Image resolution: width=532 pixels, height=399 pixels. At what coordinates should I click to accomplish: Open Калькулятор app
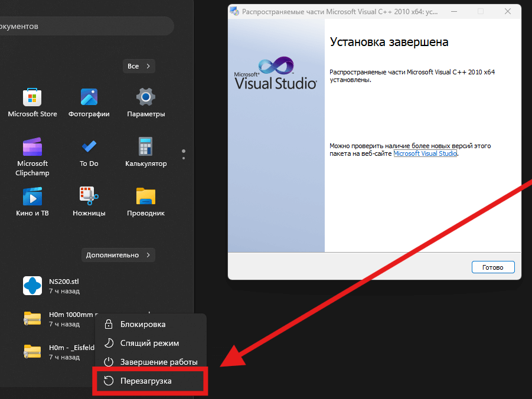coord(146,153)
